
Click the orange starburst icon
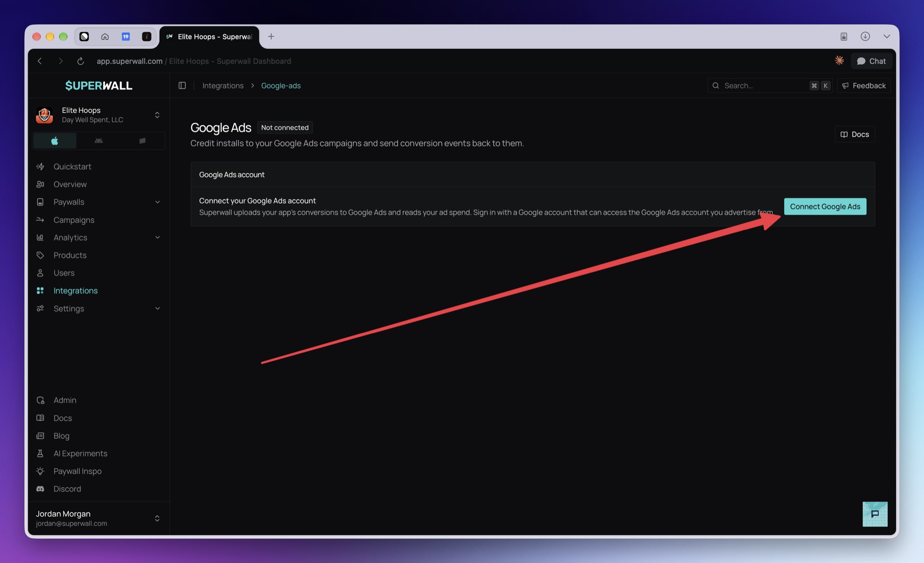pos(839,61)
